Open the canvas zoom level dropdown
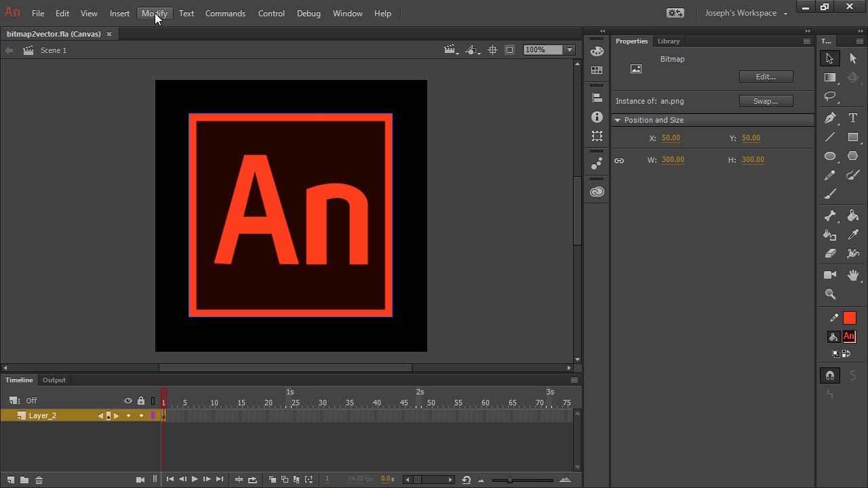This screenshot has width=868, height=488. (x=568, y=49)
